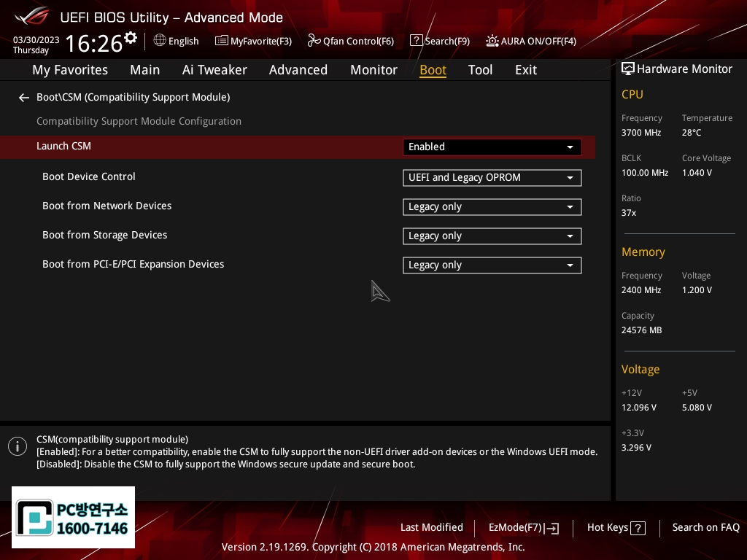Click the 16:26 clock display
The width and height of the screenshot is (747, 560).
pyautogui.click(x=94, y=43)
